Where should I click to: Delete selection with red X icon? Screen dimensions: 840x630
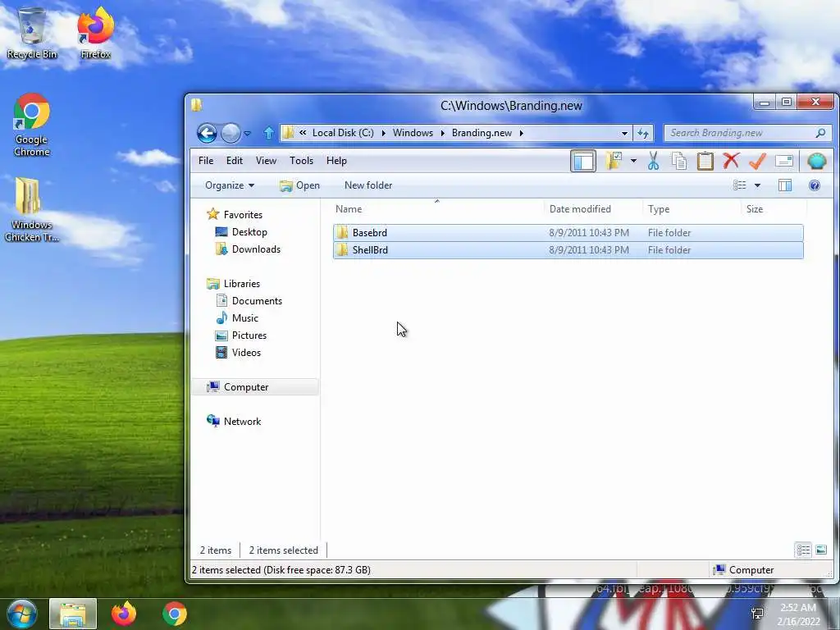pyautogui.click(x=731, y=161)
